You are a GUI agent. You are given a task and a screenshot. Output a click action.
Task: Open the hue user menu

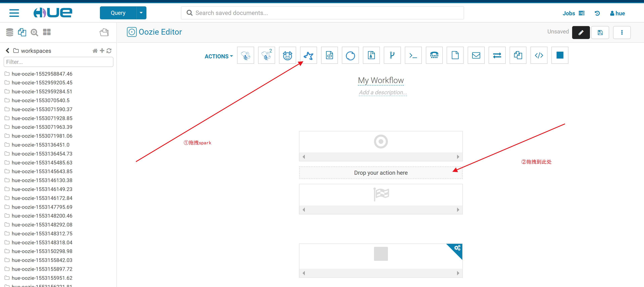click(x=617, y=13)
